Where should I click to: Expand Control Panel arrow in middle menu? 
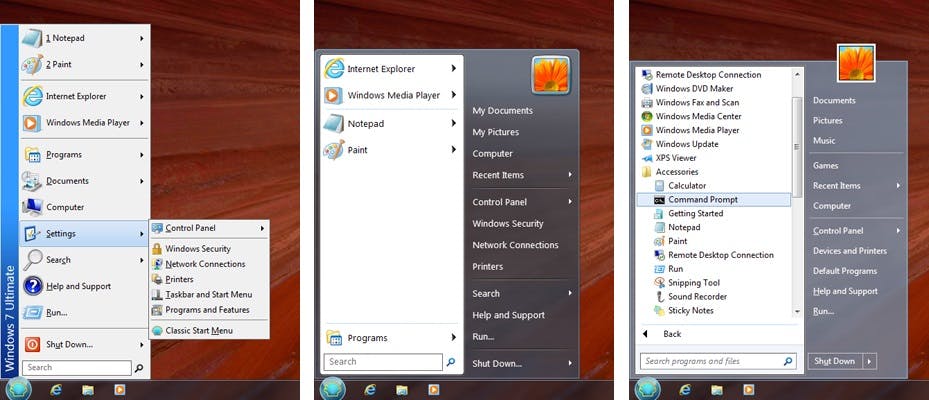tap(570, 202)
